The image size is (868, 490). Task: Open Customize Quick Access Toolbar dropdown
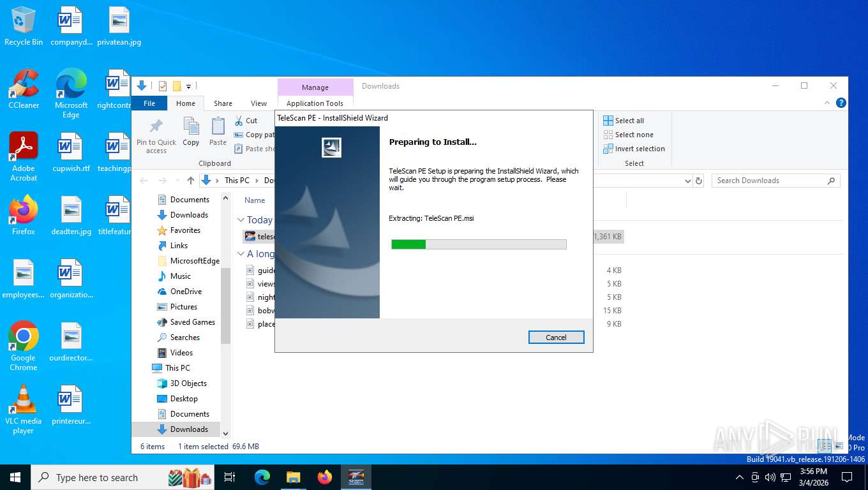tap(189, 86)
